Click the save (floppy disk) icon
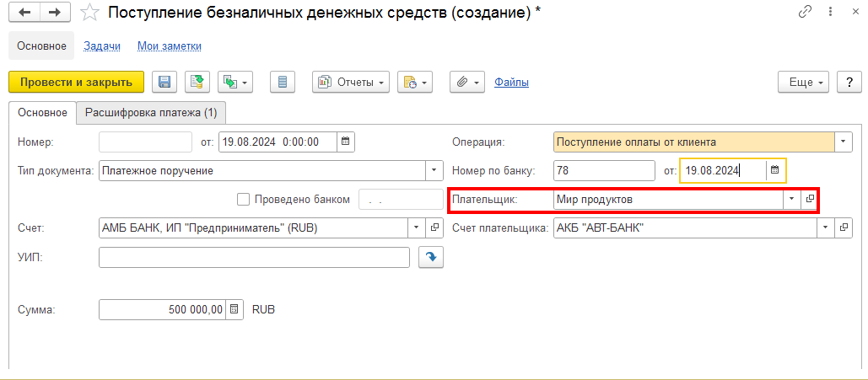 click(164, 82)
